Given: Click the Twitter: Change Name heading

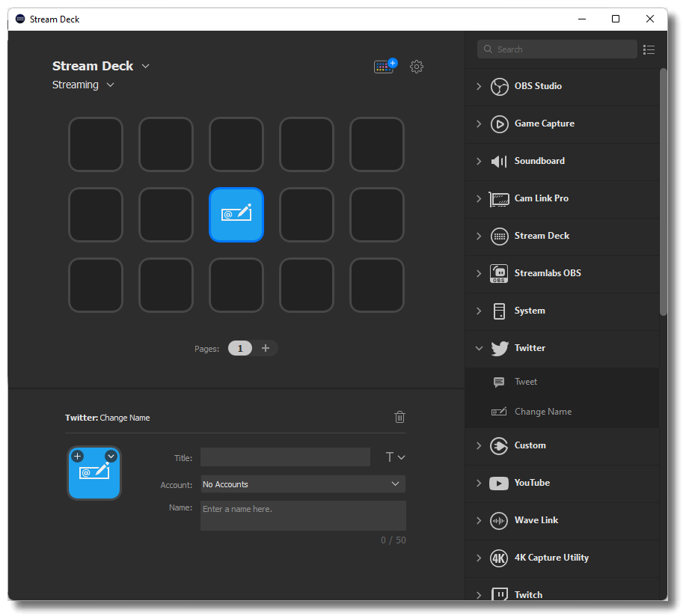Looking at the screenshot, I should [107, 418].
